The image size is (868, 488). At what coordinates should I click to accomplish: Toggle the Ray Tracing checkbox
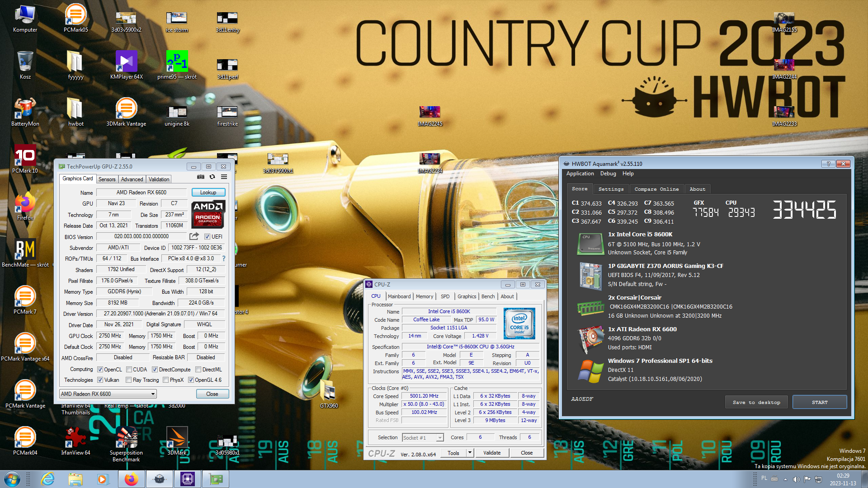129,380
